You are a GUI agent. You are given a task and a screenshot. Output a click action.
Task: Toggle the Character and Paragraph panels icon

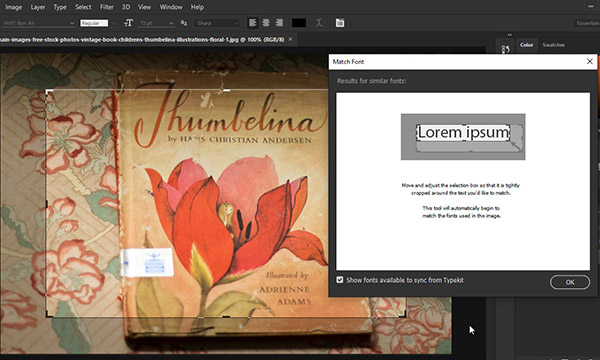point(340,23)
